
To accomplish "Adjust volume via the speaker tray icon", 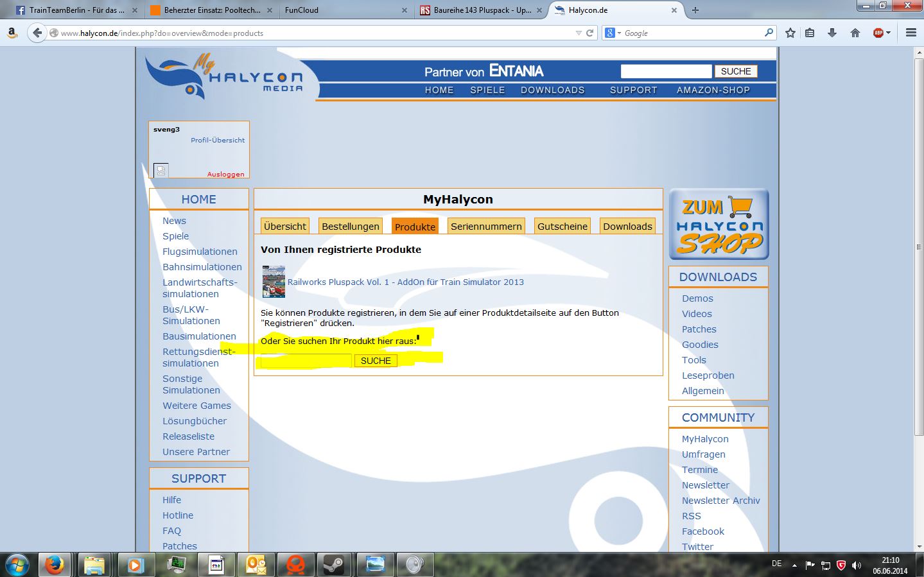I will pos(856,565).
